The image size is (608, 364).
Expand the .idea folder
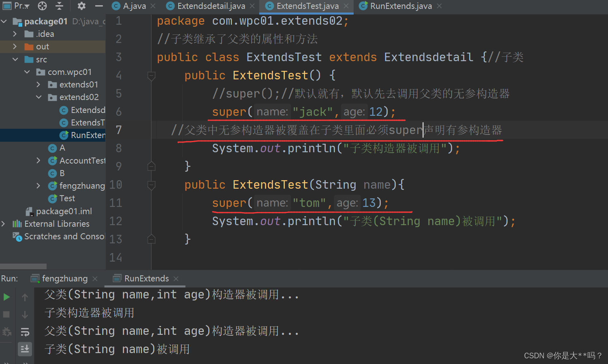point(15,34)
